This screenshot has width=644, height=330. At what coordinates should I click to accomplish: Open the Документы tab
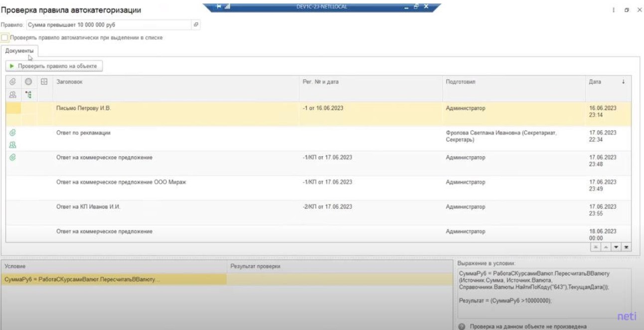click(19, 51)
